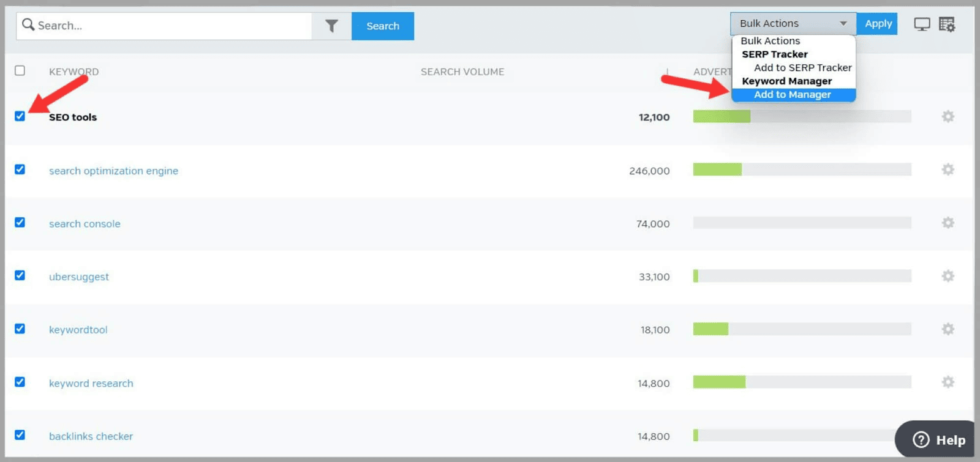Sort by the Keyword column header

point(73,72)
